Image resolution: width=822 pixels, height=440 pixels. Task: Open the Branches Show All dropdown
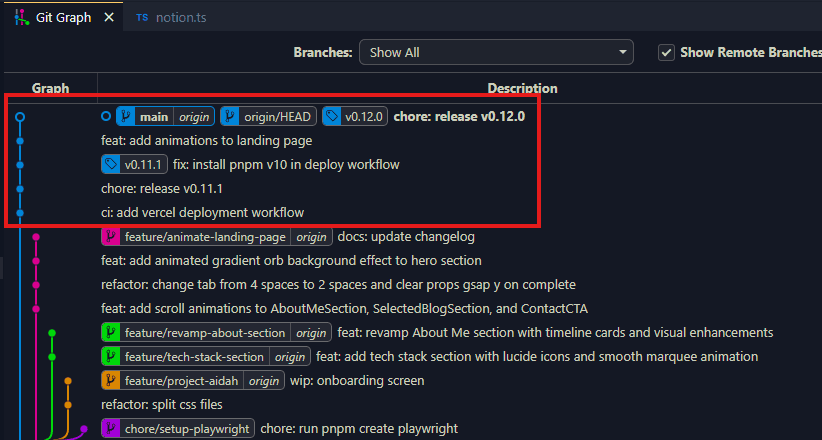pos(496,52)
